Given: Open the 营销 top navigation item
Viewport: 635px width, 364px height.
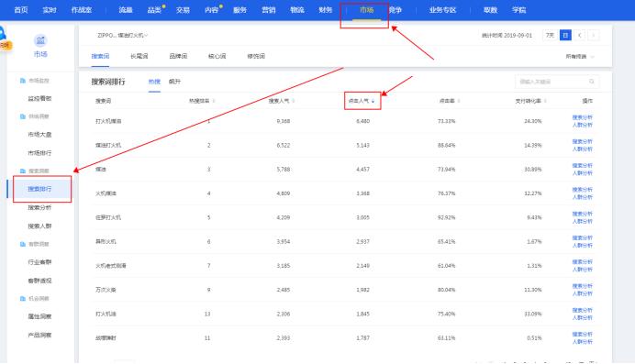Looking at the screenshot, I should point(269,10).
